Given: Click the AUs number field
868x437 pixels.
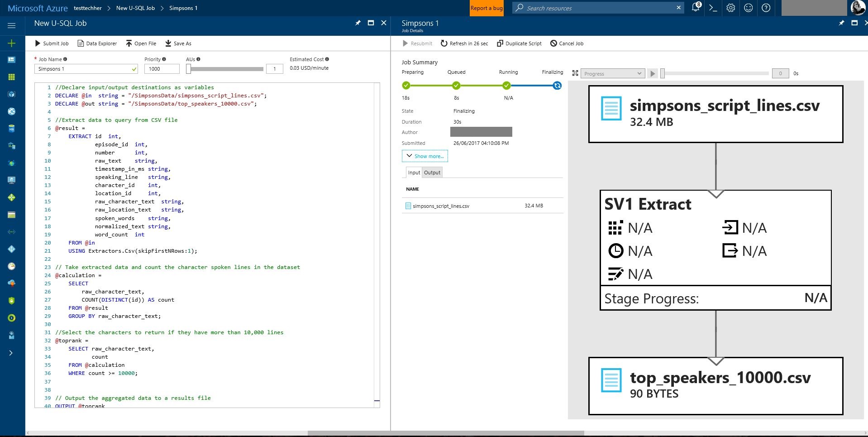Looking at the screenshot, I should [274, 69].
